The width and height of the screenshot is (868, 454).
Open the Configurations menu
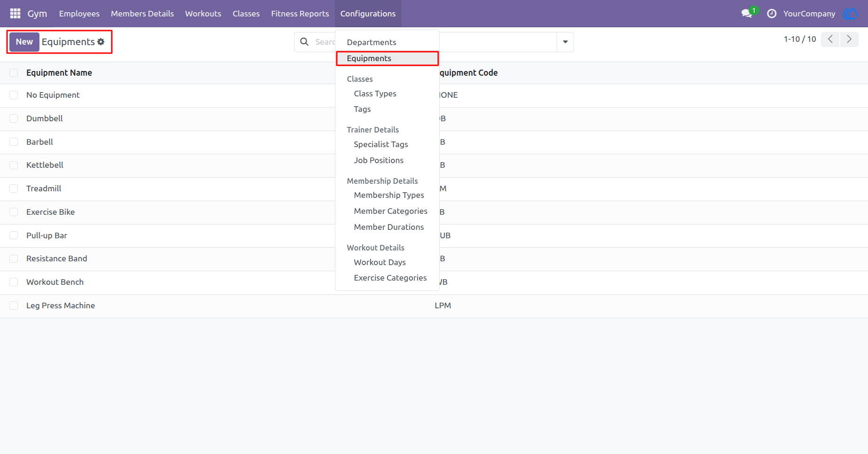[x=368, y=14]
